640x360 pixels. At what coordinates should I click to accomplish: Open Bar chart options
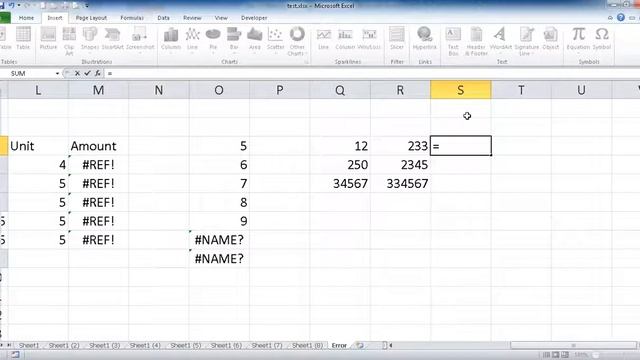pyautogui.click(x=234, y=40)
